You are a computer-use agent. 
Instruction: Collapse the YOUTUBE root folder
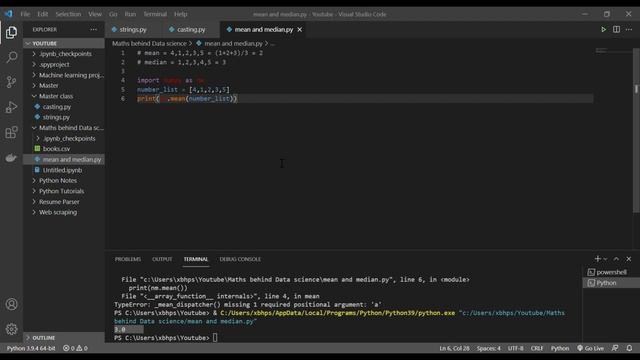[64, 43]
